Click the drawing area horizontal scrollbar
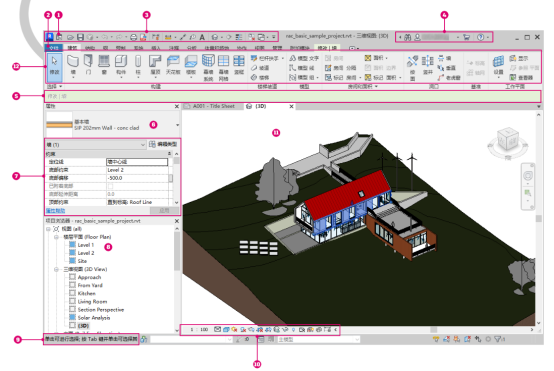The height and width of the screenshot is (371, 554). tap(434, 329)
